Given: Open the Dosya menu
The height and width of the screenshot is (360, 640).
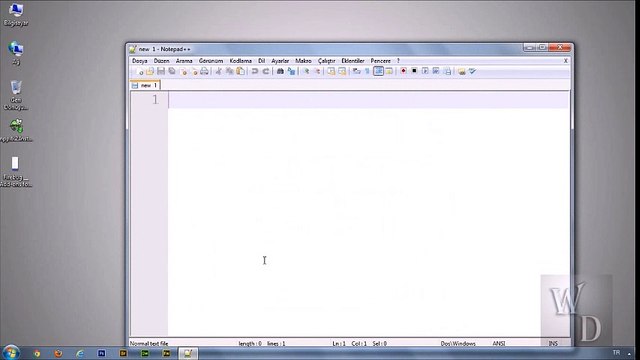Looking at the screenshot, I should point(140,61).
